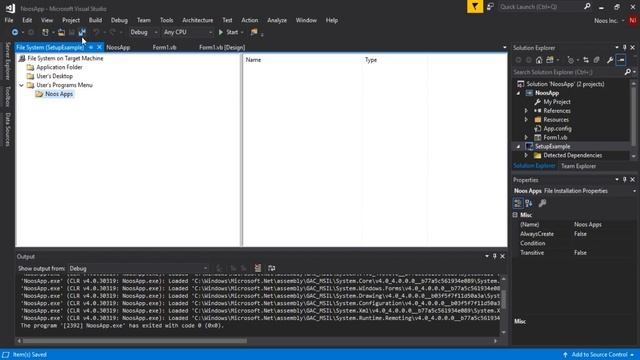
Task: Switch Properties to Alphabetical sort
Action: tap(529, 203)
